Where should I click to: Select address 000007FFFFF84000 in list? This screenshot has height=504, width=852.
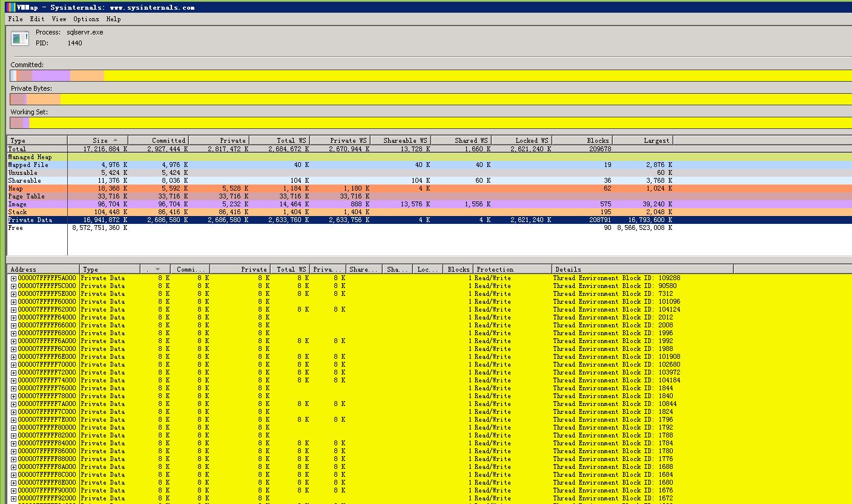click(x=47, y=443)
